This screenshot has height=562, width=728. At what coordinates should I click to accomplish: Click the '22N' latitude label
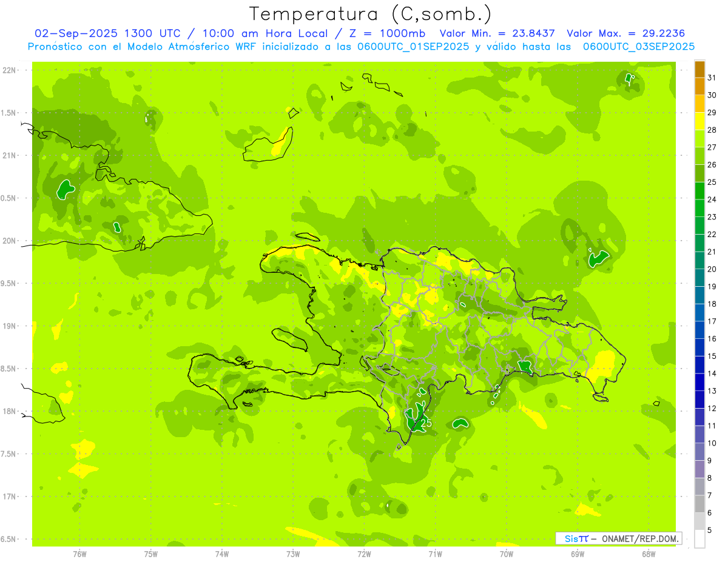tap(9, 70)
